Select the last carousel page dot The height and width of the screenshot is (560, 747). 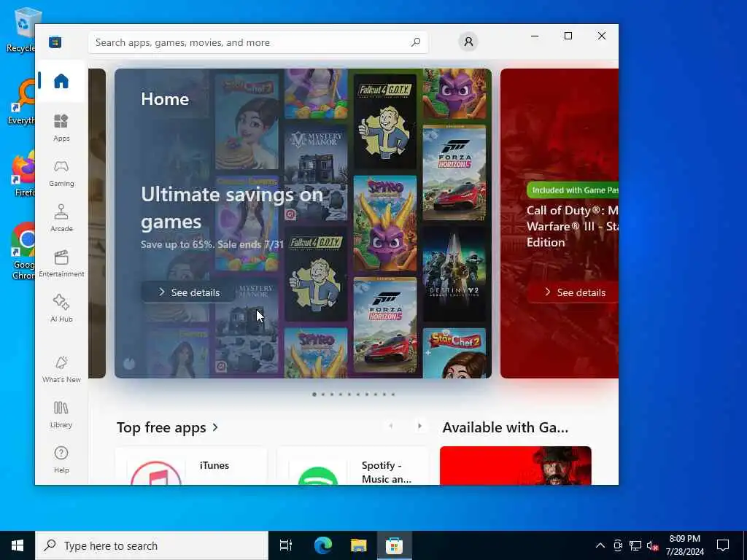[x=393, y=394]
